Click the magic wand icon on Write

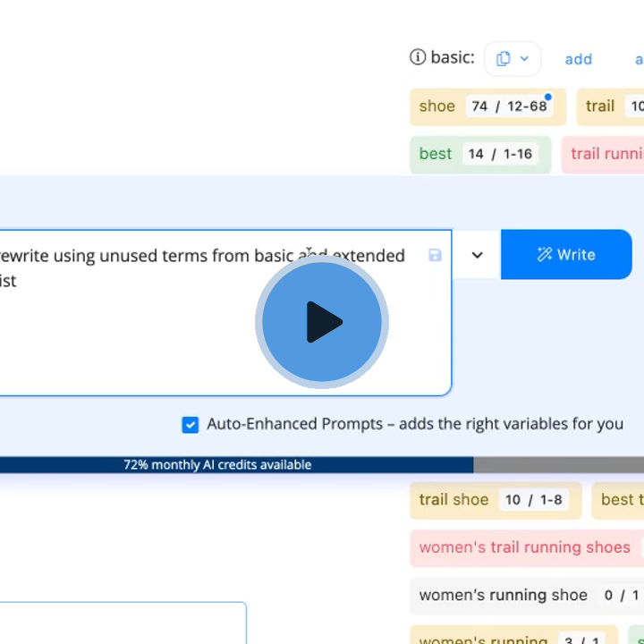(x=544, y=255)
